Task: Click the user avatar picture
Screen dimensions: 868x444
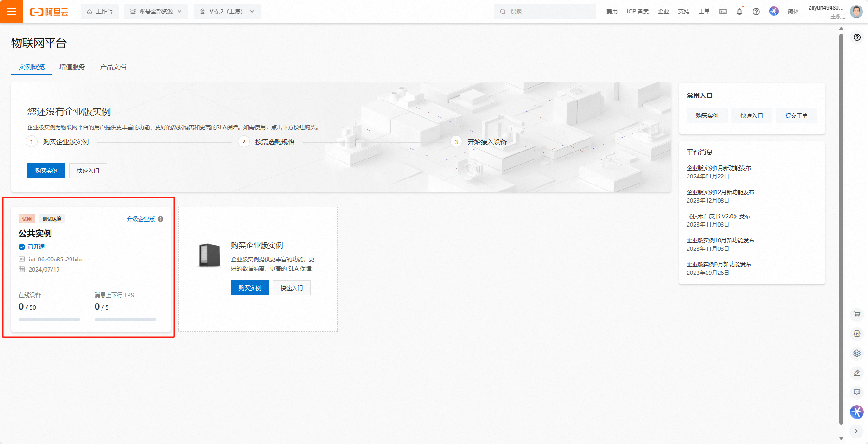Action: tap(856, 12)
